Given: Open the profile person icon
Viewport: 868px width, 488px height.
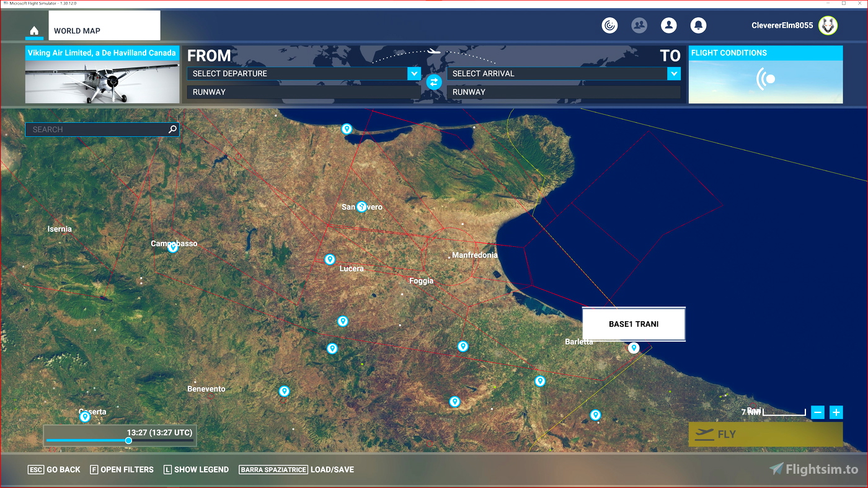Looking at the screenshot, I should point(668,25).
